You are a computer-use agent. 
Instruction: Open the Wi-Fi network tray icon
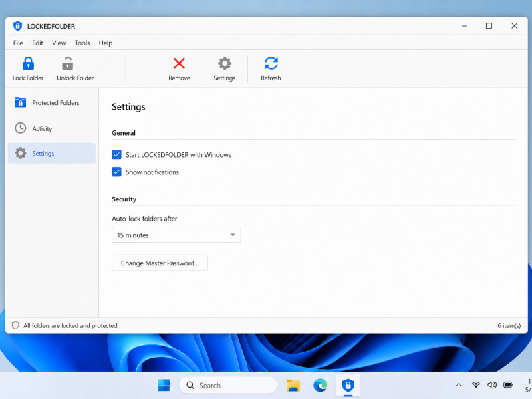[x=476, y=385]
